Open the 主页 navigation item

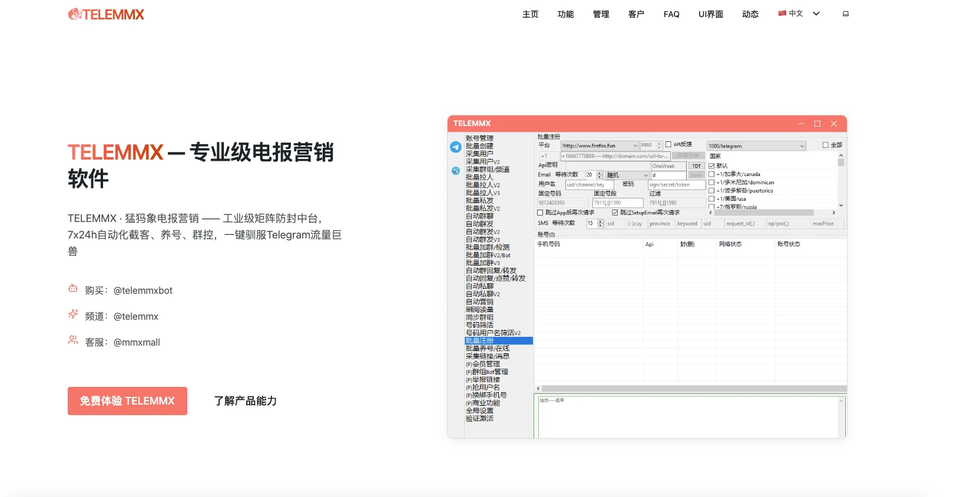pos(530,14)
